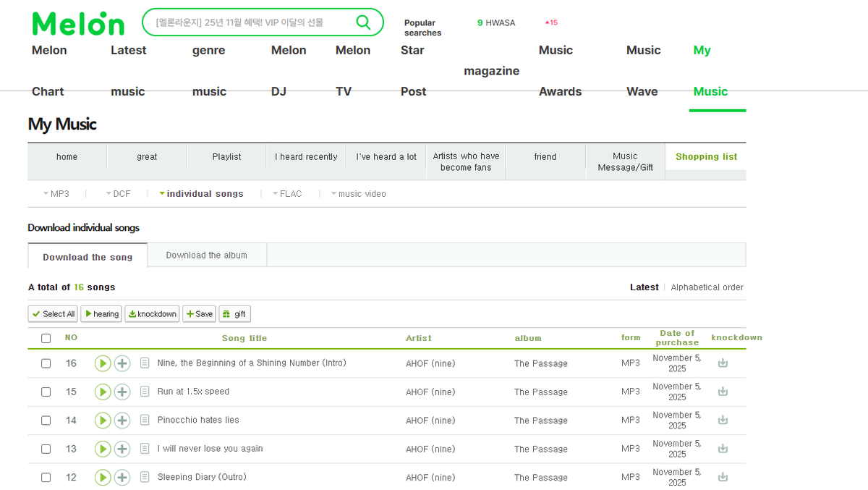Screen dimensions: 868x490
Task: Open the 'Artists who have become fans' tab
Action: 466,161
